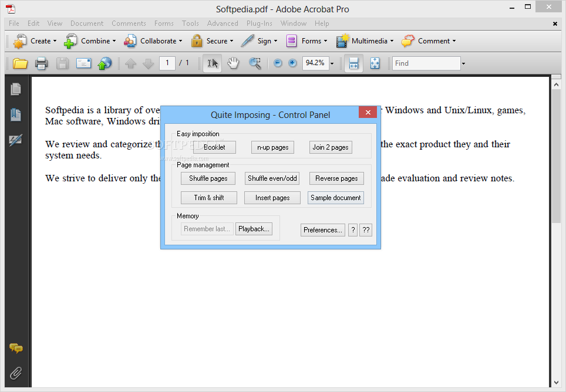Click the Trim & shift button
This screenshot has width=566, height=392.
(x=208, y=198)
